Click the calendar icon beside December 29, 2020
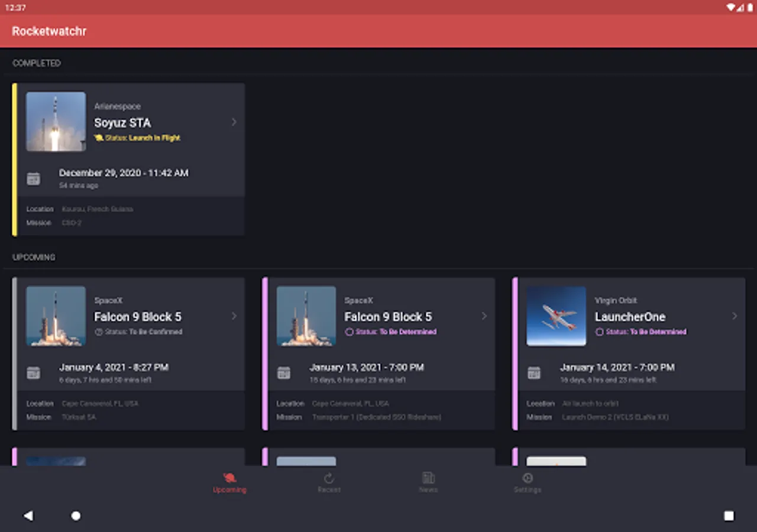 [34, 179]
